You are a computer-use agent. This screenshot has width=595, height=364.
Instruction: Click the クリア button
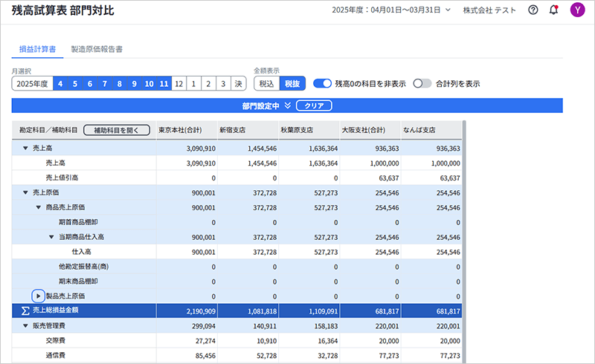(314, 106)
